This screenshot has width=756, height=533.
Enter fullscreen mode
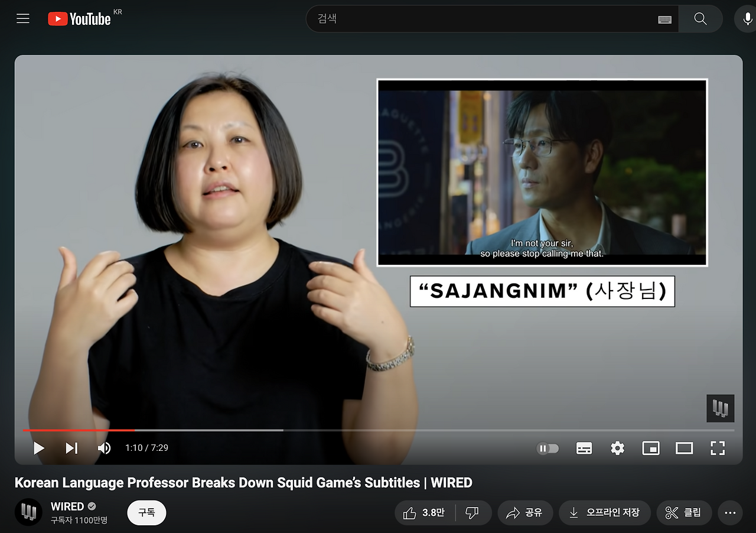718,448
